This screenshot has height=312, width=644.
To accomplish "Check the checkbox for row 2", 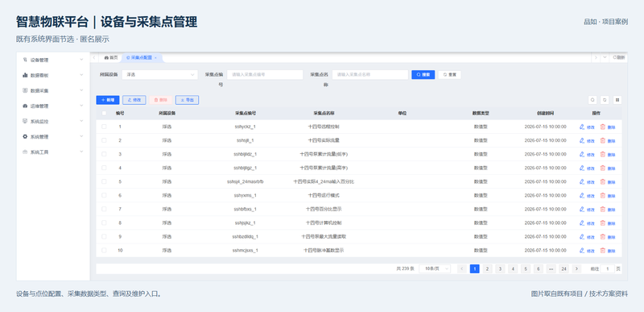I will pos(104,140).
